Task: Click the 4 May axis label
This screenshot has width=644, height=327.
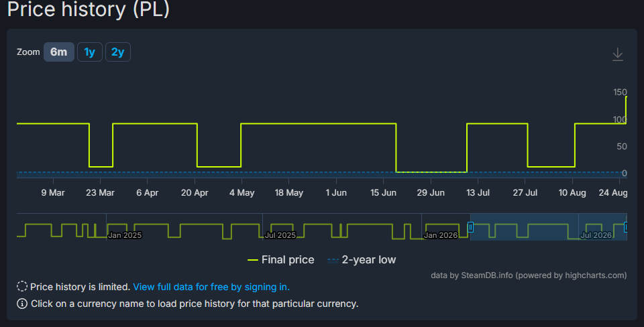Action: 242,192
